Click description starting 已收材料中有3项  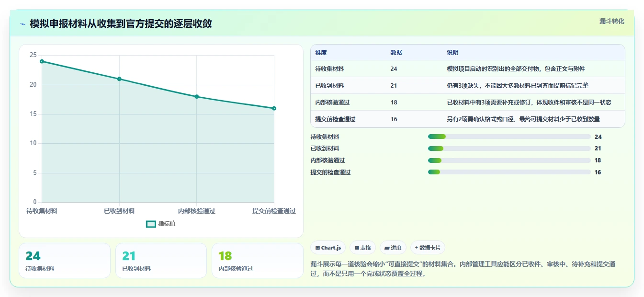pyautogui.click(x=529, y=103)
